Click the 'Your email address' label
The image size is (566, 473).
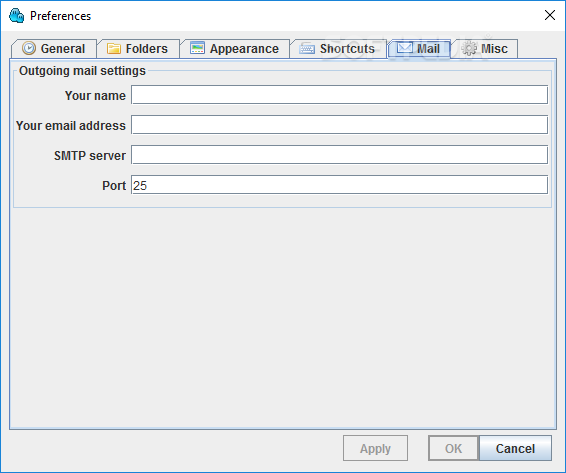click(x=71, y=126)
